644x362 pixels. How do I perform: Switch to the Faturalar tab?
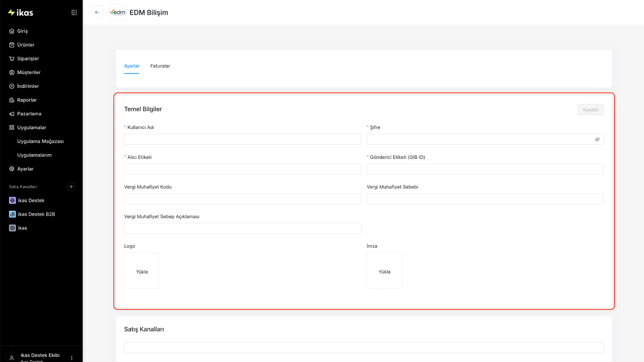coord(160,66)
